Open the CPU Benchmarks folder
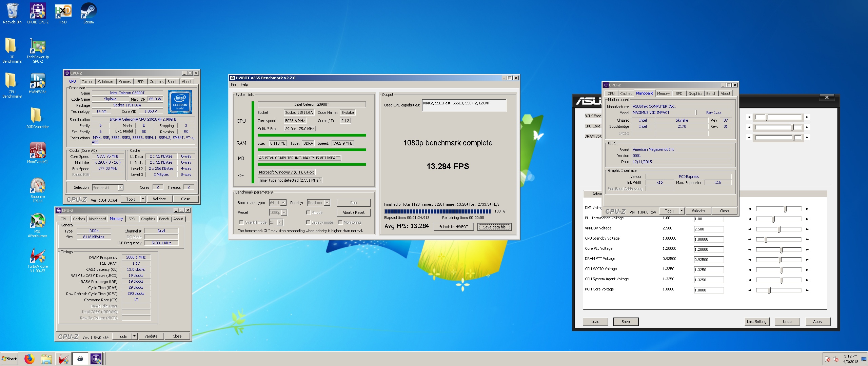This screenshot has height=366, width=868. pyautogui.click(x=12, y=85)
